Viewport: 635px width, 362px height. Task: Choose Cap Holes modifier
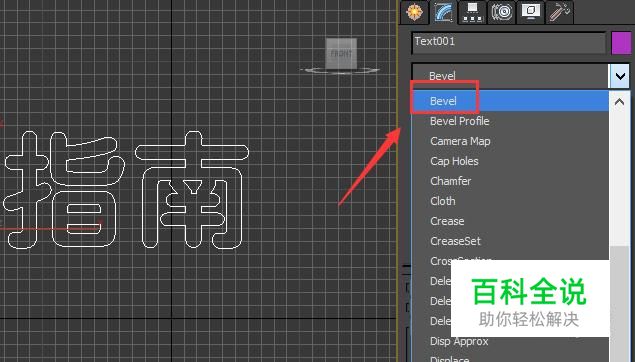[510, 161]
